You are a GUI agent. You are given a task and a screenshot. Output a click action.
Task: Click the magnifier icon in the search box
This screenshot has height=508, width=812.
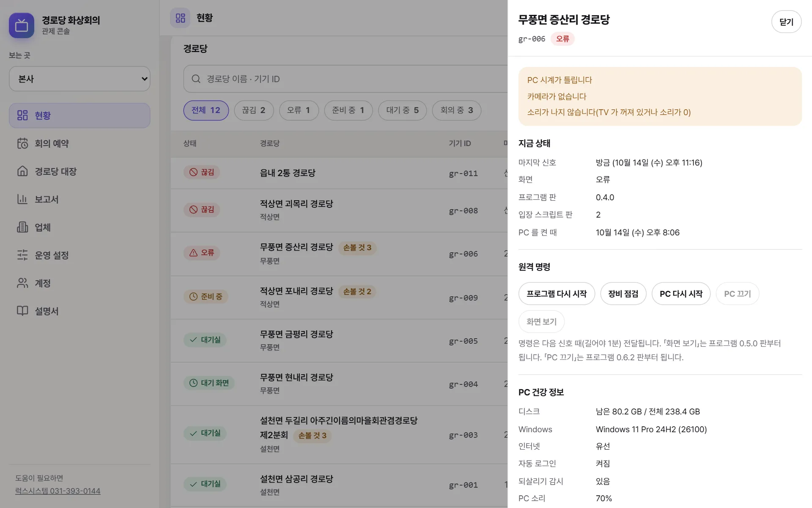[196, 79]
